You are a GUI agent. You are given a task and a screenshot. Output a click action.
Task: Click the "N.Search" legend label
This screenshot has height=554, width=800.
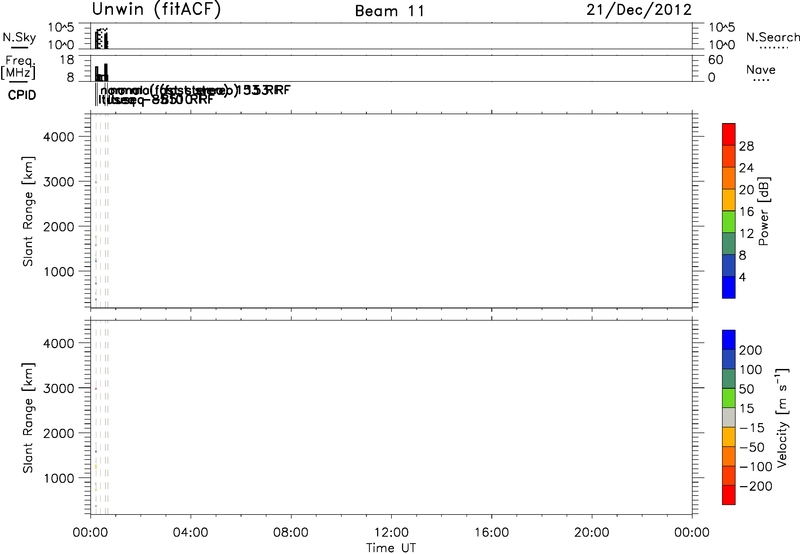pyautogui.click(x=772, y=37)
